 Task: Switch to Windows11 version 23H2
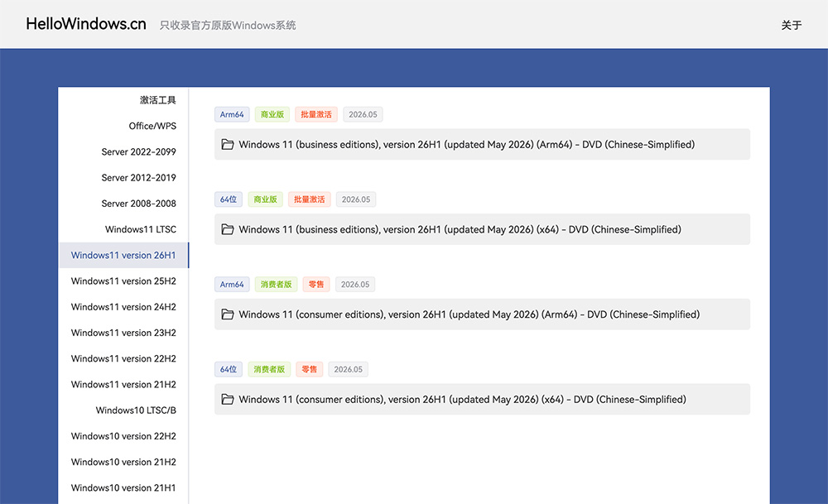click(x=123, y=333)
